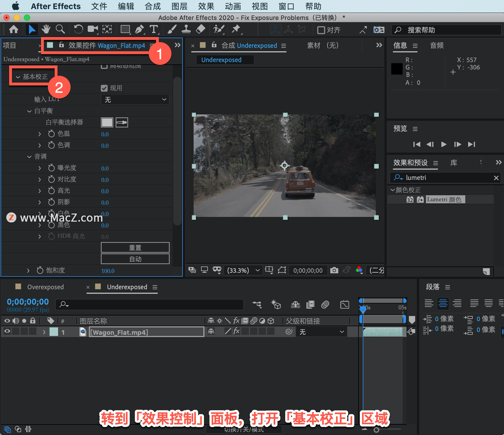This screenshot has width=504, height=435.
Task: Toggle lock on 效果控件 panel tab
Action: [61, 45]
